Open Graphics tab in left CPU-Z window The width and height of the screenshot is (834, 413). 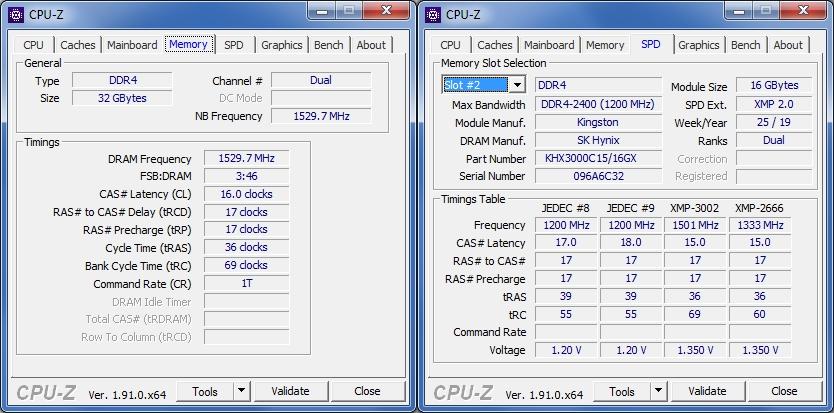point(282,45)
